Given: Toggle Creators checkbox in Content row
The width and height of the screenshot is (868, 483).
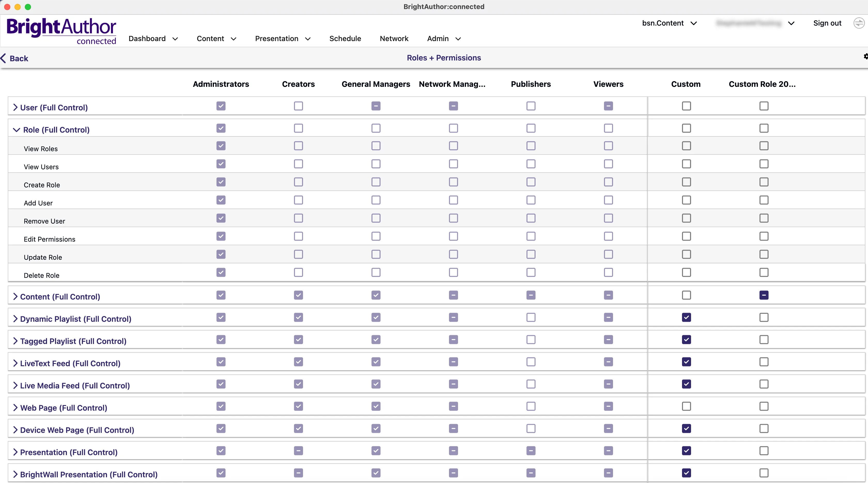Looking at the screenshot, I should click(298, 295).
